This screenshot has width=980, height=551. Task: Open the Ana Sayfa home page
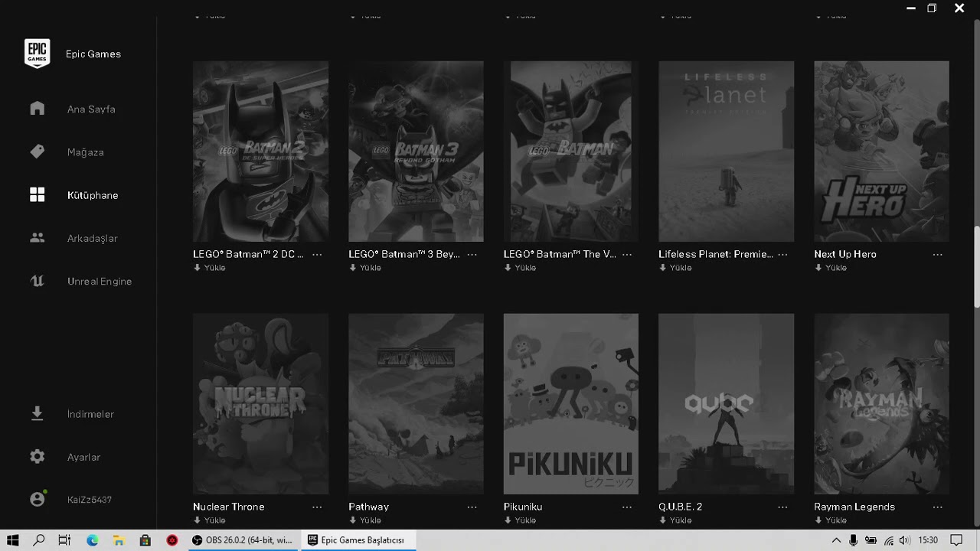[x=91, y=109]
